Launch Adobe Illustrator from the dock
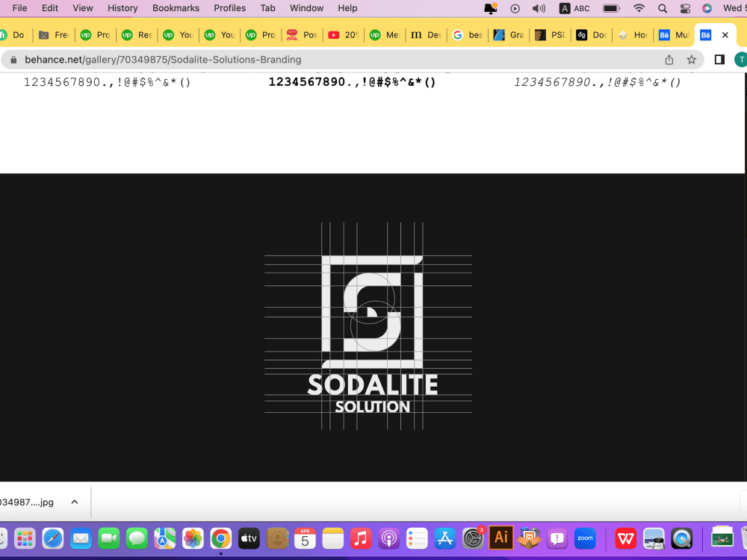 501,538
